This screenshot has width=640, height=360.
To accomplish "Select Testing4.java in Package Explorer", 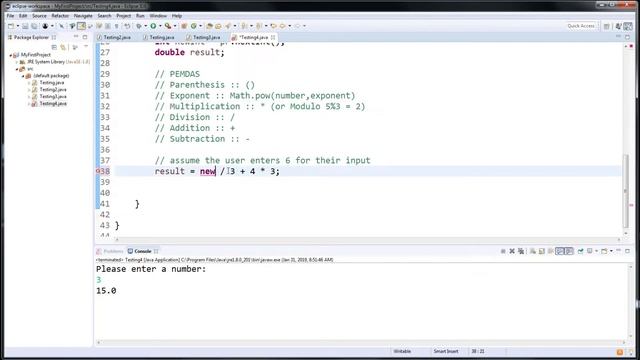I will tap(53, 104).
